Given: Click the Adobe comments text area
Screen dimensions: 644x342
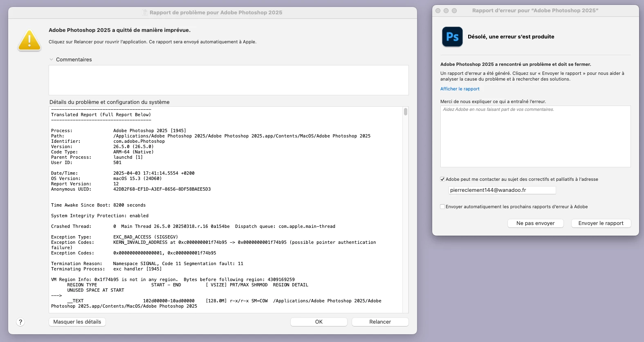Looking at the screenshot, I should 536,136.
